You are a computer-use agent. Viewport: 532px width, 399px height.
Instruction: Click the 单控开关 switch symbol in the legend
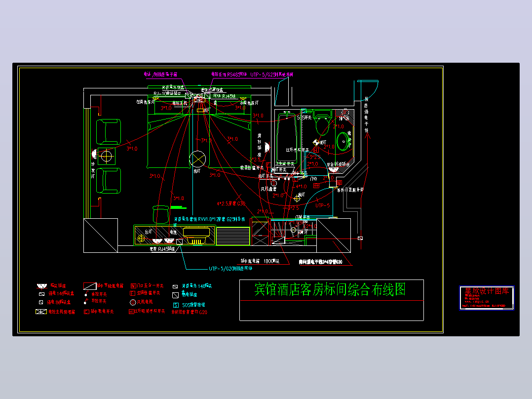(87, 293)
